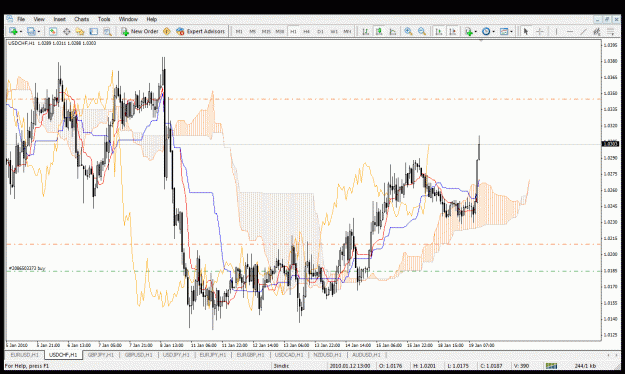The height and width of the screenshot is (374, 625).
Task: Click the New Order button
Action: click(140, 31)
